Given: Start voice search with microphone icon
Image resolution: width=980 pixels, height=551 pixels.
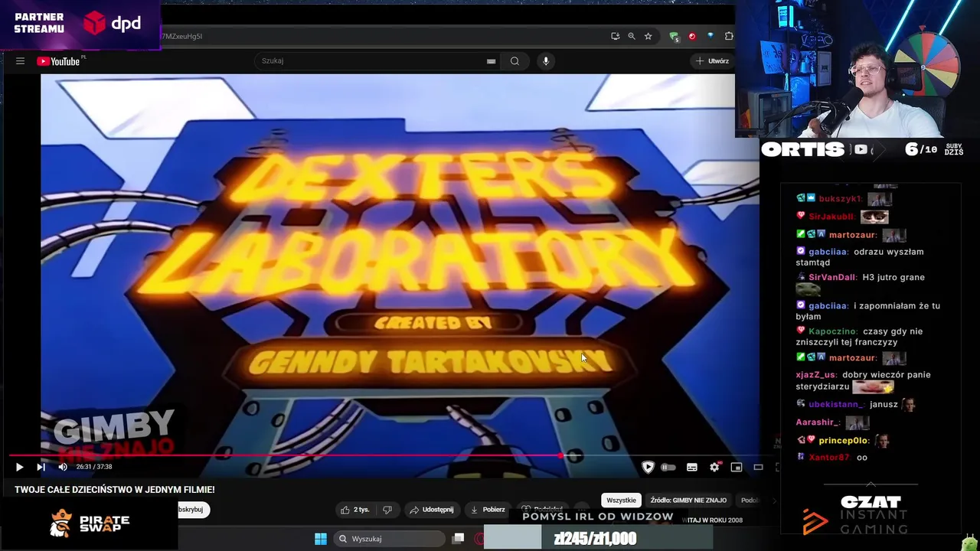Looking at the screenshot, I should [x=545, y=61].
